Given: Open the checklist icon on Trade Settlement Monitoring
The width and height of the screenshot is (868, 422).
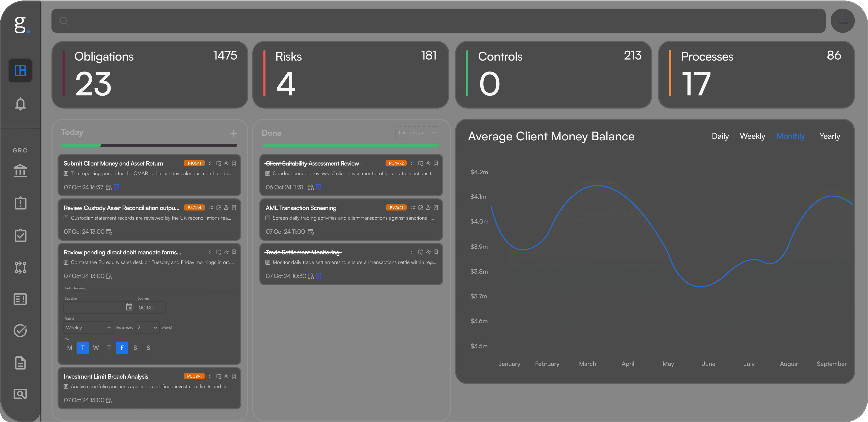Looking at the screenshot, I should tap(413, 252).
